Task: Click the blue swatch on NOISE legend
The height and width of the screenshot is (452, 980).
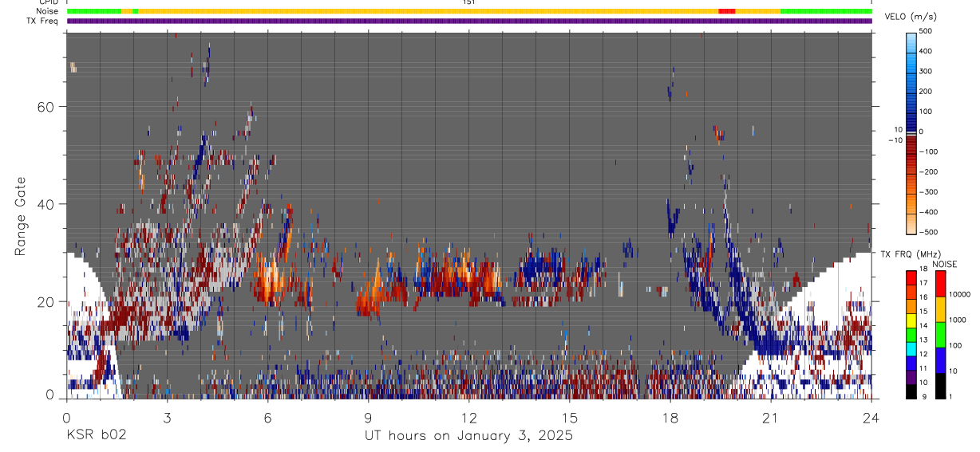Action: [941, 360]
